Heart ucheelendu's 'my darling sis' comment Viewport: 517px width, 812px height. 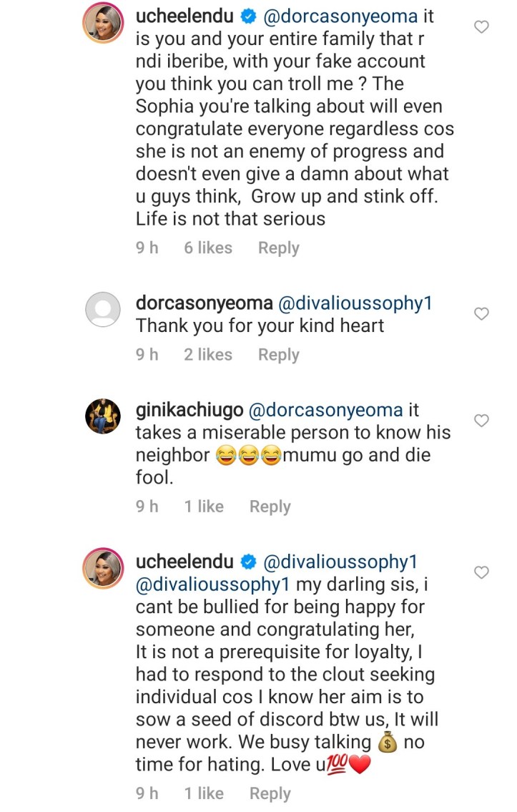click(482, 572)
